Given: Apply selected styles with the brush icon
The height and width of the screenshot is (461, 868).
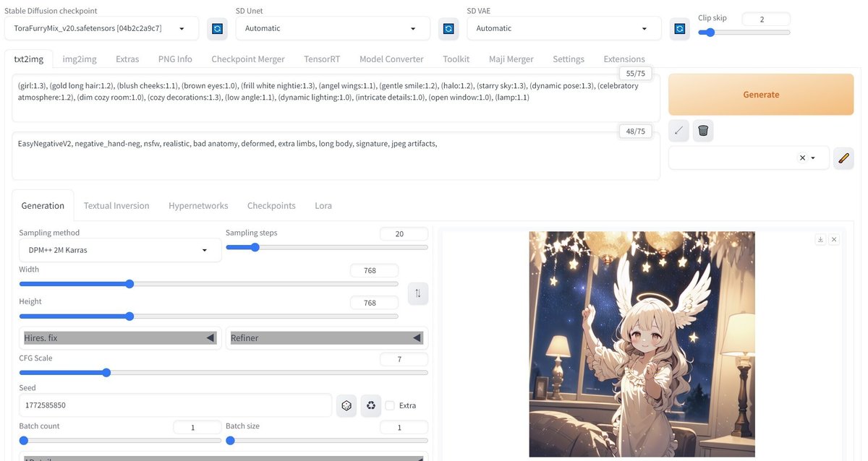Looking at the screenshot, I should click(678, 131).
